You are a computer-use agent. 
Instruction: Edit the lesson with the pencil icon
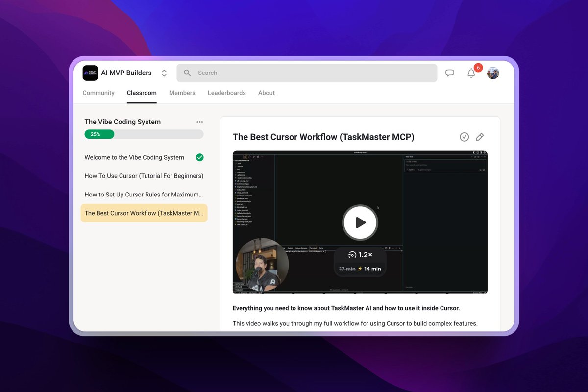pos(480,137)
